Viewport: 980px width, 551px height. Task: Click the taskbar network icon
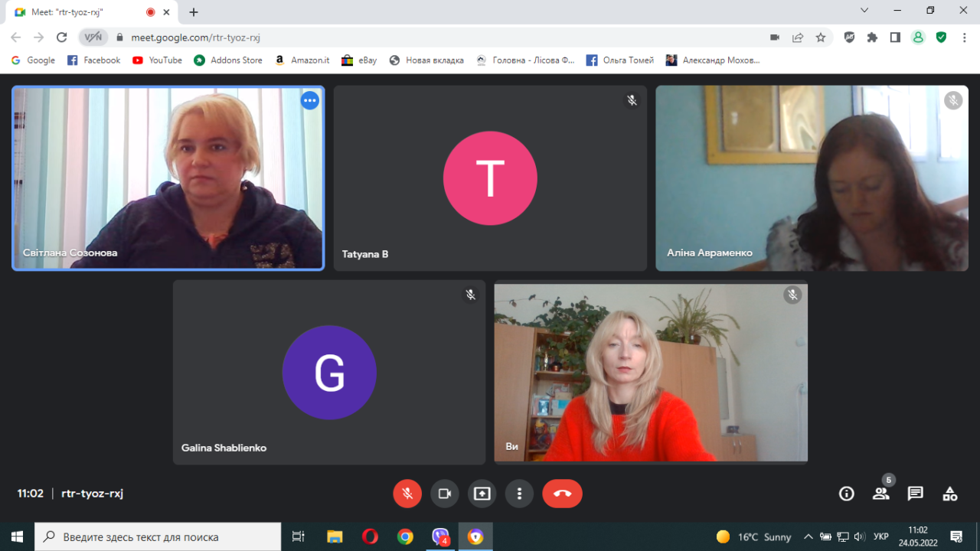[x=843, y=536]
